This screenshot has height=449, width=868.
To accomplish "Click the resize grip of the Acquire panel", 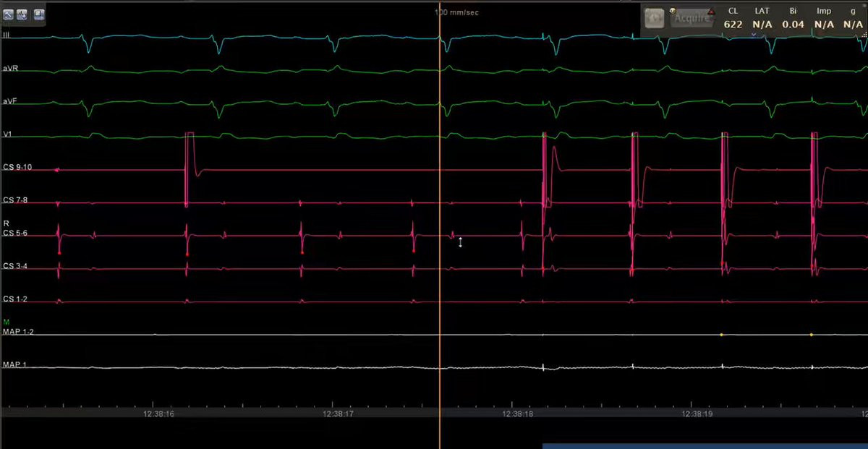I will tap(863, 35).
